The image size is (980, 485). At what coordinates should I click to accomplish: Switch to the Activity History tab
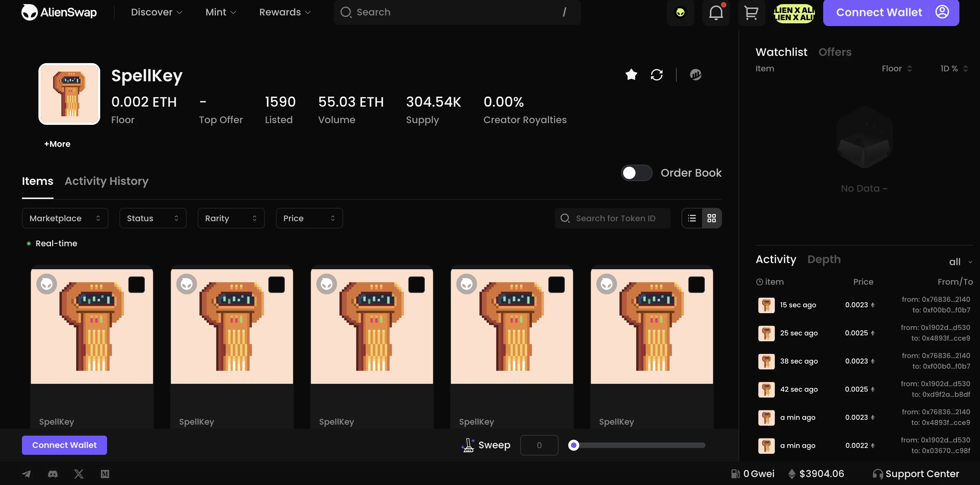click(x=106, y=181)
